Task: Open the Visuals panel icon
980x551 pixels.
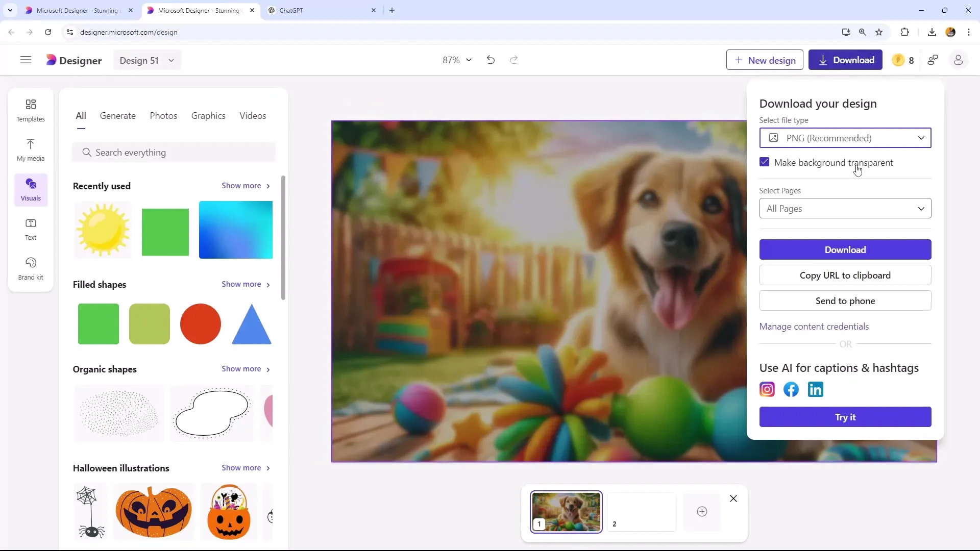Action: pos(30,189)
